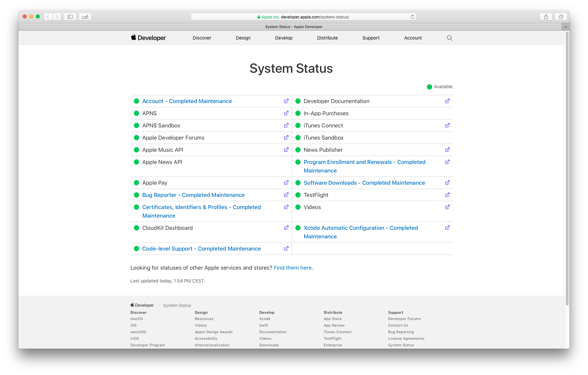
Task: Open external link icon for APNS row
Action: (286, 113)
